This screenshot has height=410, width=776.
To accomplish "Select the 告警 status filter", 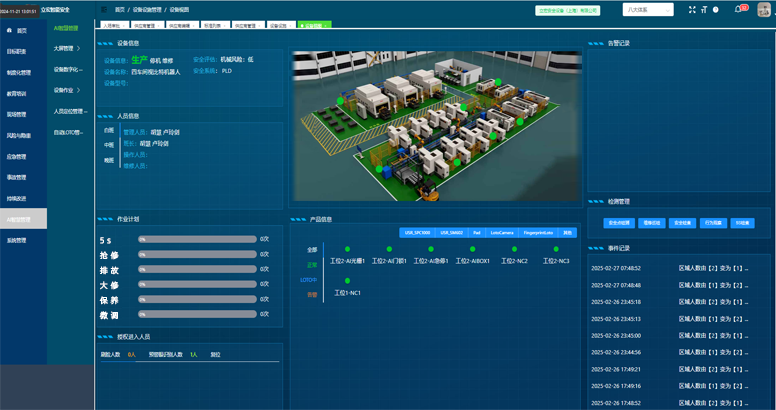I will (x=311, y=294).
